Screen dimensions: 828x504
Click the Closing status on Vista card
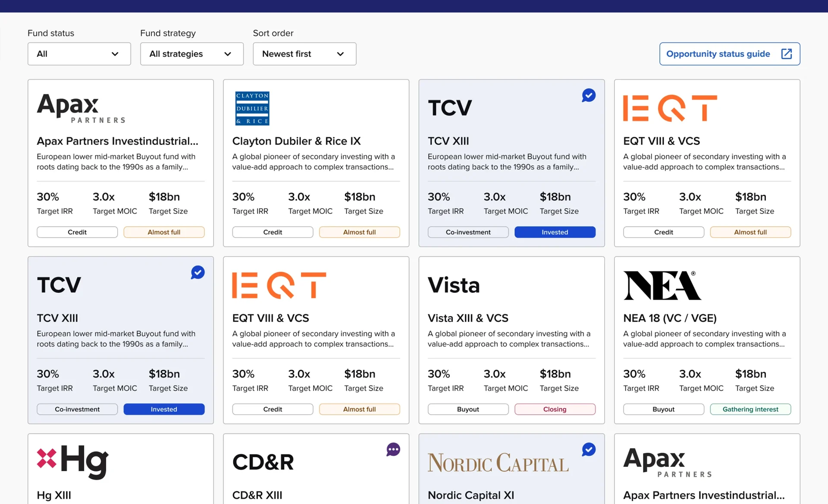pos(555,409)
